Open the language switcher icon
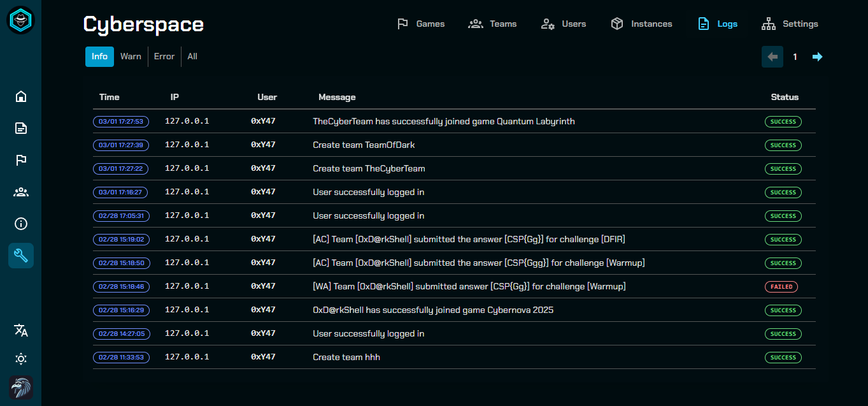The height and width of the screenshot is (406, 868). [20, 330]
